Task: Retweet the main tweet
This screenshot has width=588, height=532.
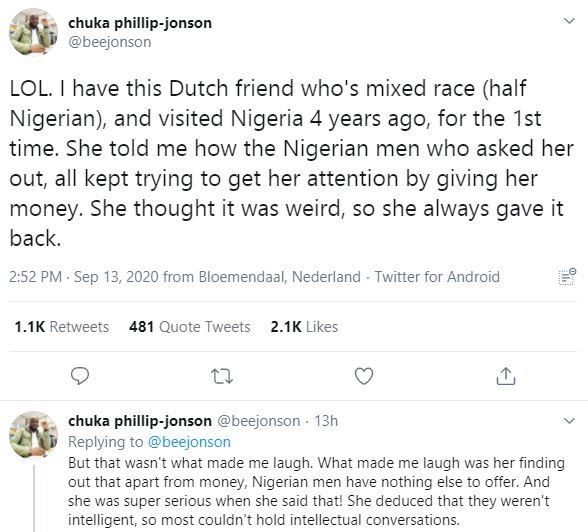Action: tap(222, 376)
